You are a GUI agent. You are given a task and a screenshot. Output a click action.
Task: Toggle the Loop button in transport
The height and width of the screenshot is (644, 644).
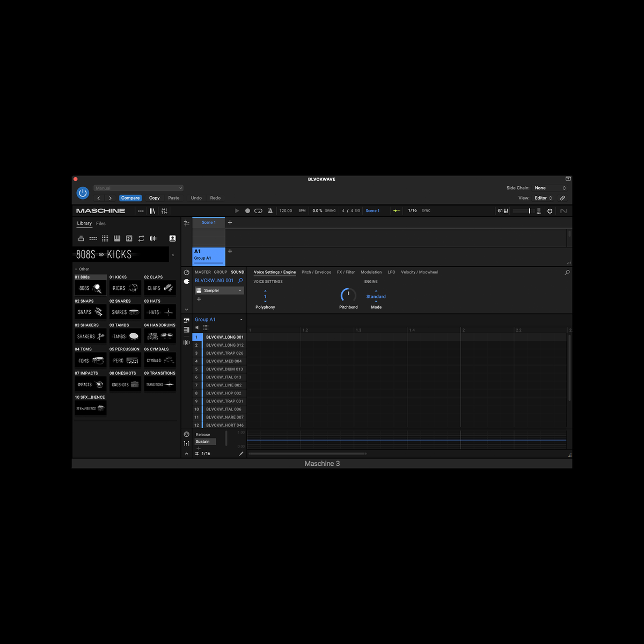point(258,211)
